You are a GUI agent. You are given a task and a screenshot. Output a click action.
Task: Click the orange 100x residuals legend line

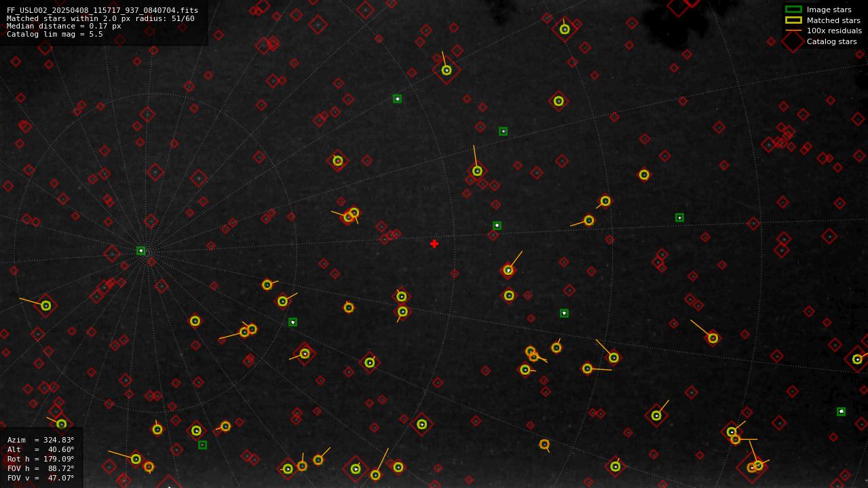pos(793,31)
